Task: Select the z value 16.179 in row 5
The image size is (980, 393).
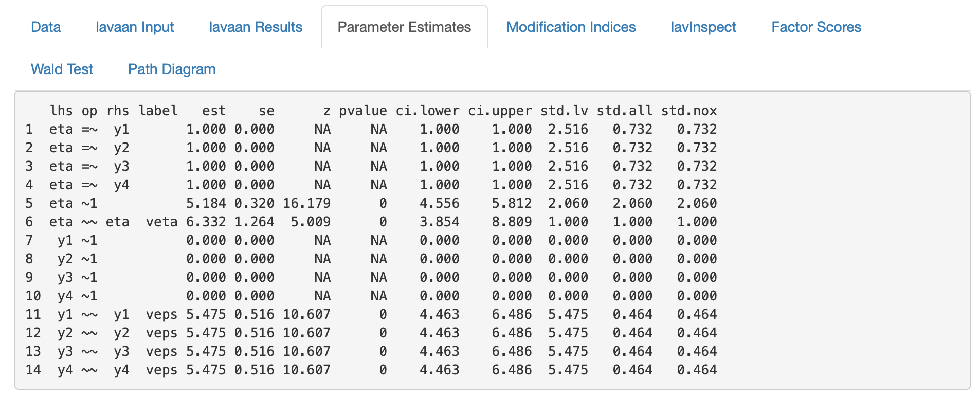Action: coord(306,203)
